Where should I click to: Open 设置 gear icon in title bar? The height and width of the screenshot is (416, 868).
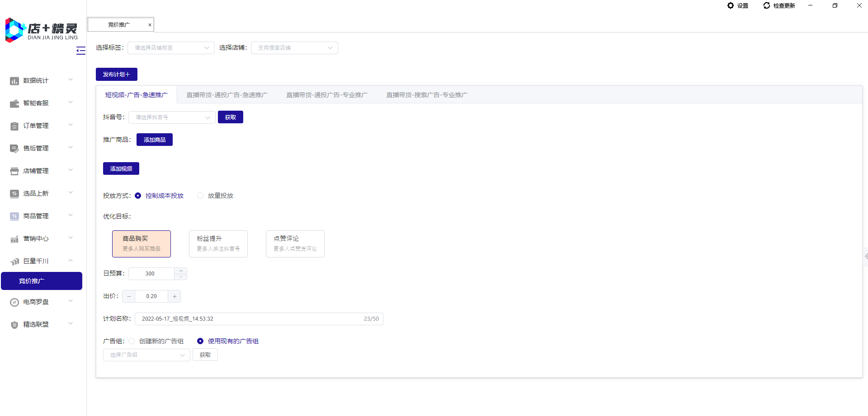click(x=731, y=5)
